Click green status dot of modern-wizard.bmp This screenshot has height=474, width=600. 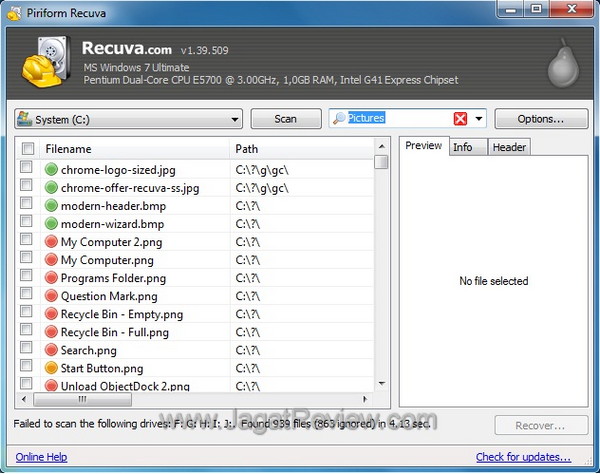click(x=51, y=223)
